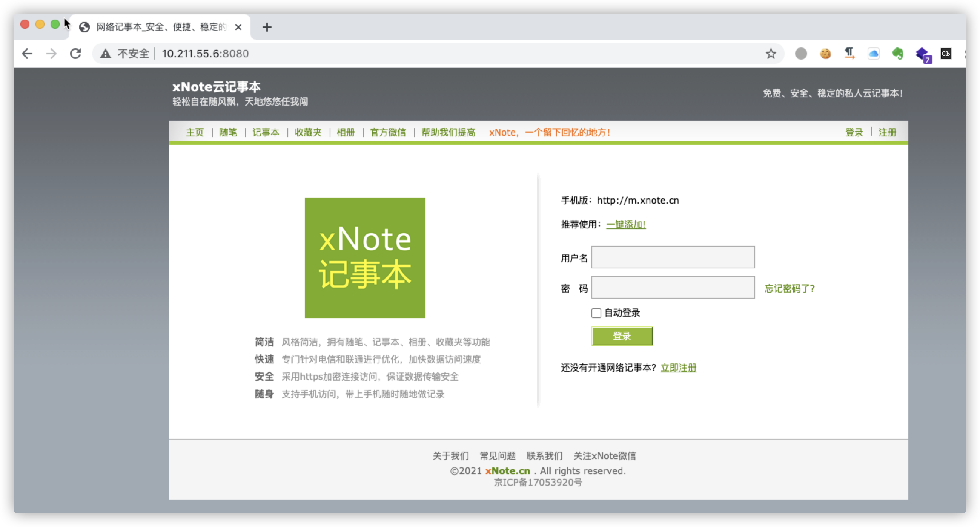Viewport: 980px width, 527px height.
Task: Click the mobile URL http://m.xnote.cn text
Action: click(x=637, y=200)
